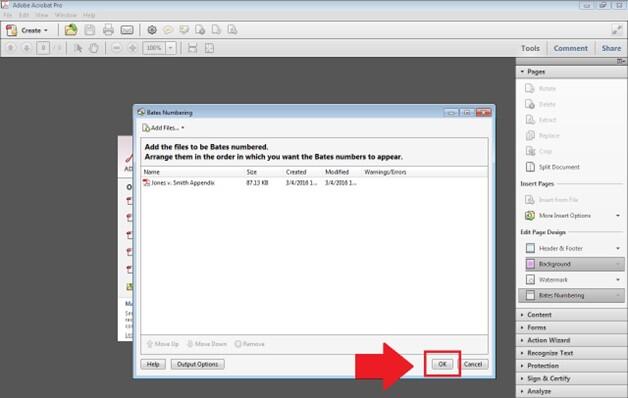Screen dimensions: 628x398
Task: Click the fit full page icon
Action: [209, 48]
